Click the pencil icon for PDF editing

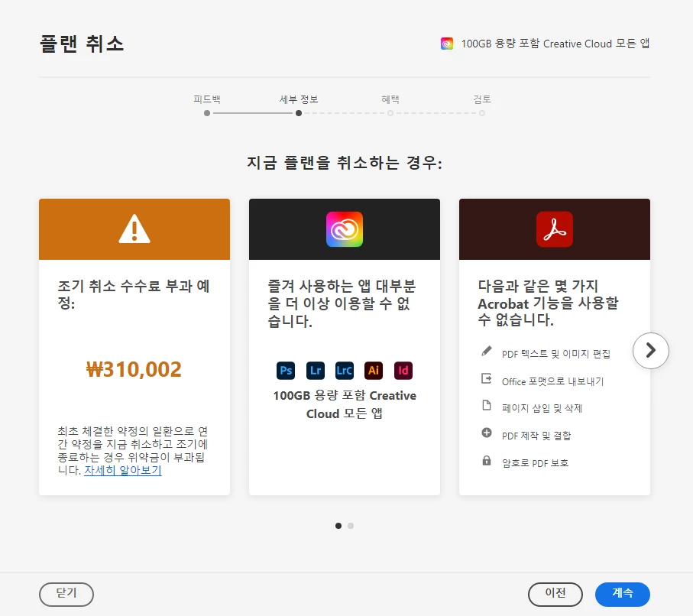click(486, 352)
